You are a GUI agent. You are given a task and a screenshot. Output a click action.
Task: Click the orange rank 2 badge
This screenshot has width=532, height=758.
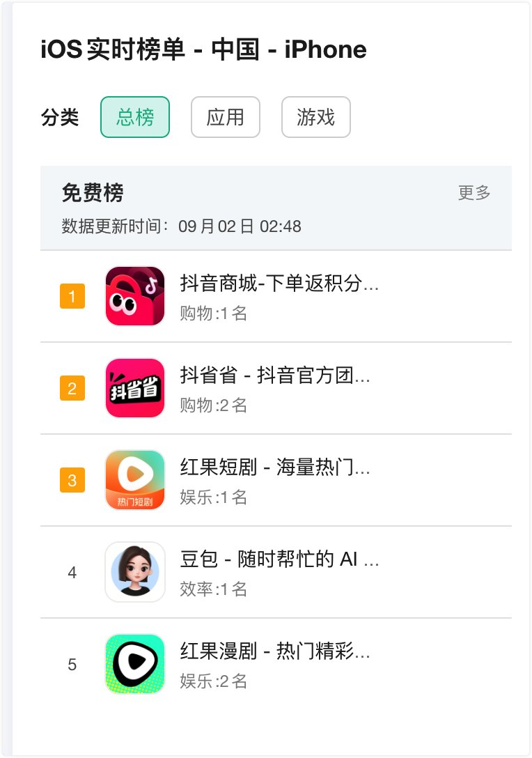pyautogui.click(x=72, y=388)
